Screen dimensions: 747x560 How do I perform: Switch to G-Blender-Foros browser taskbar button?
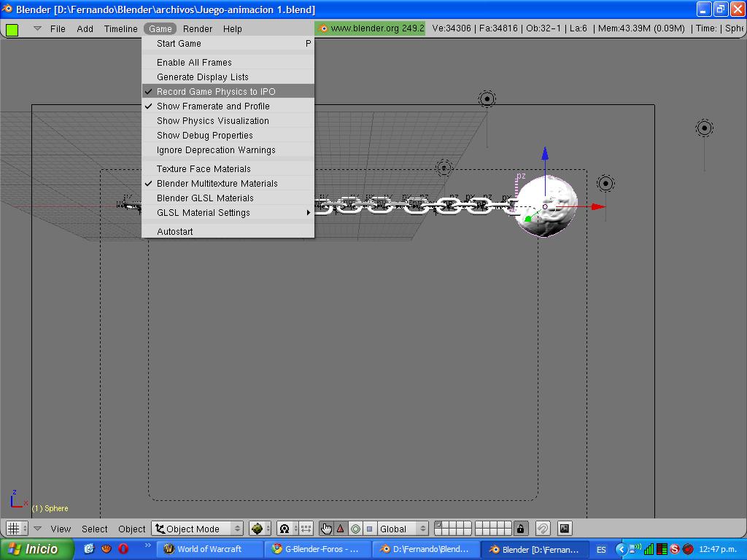coord(317,549)
